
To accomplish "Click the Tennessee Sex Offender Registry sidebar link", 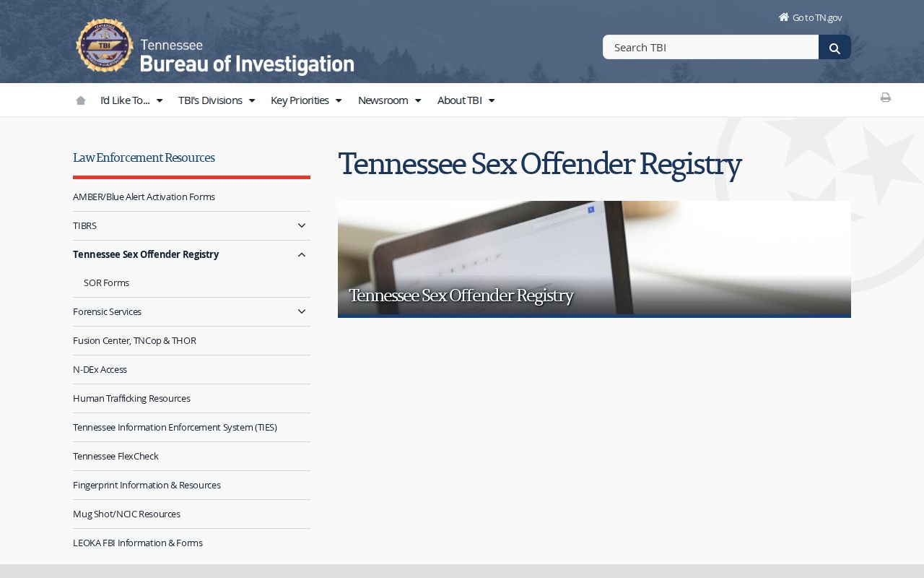I will (146, 255).
